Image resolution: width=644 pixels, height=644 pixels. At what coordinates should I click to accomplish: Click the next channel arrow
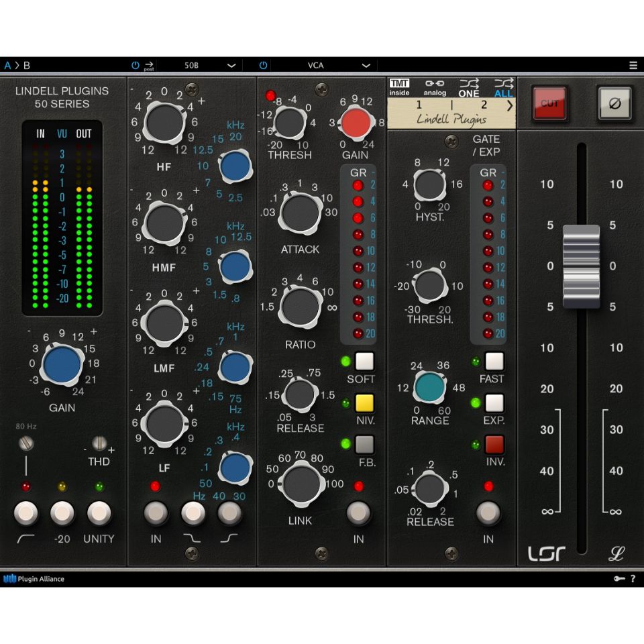(510, 106)
